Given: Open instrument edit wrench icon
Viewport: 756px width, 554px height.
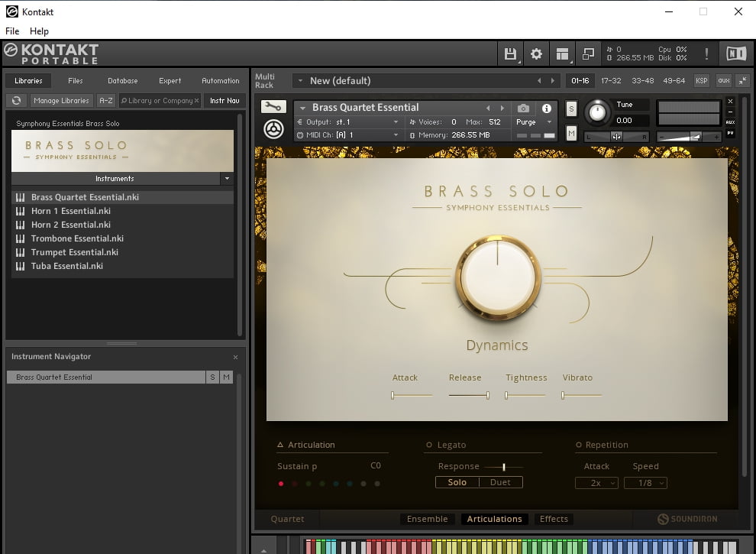Looking at the screenshot, I should click(x=273, y=107).
